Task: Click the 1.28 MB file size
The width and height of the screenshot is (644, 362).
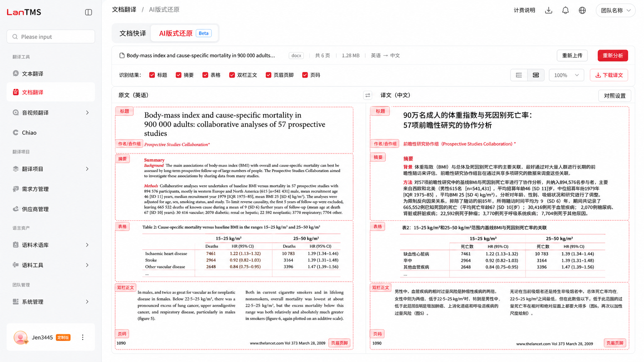Action: click(x=351, y=55)
